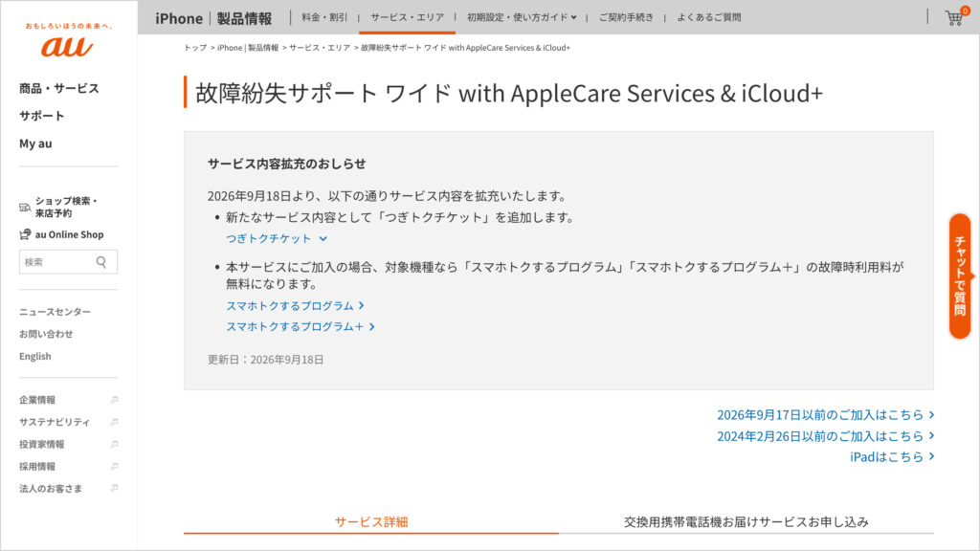Click the サービス内容拡充のおしらせ heading
The width and height of the screenshot is (980, 551).
[287, 164]
